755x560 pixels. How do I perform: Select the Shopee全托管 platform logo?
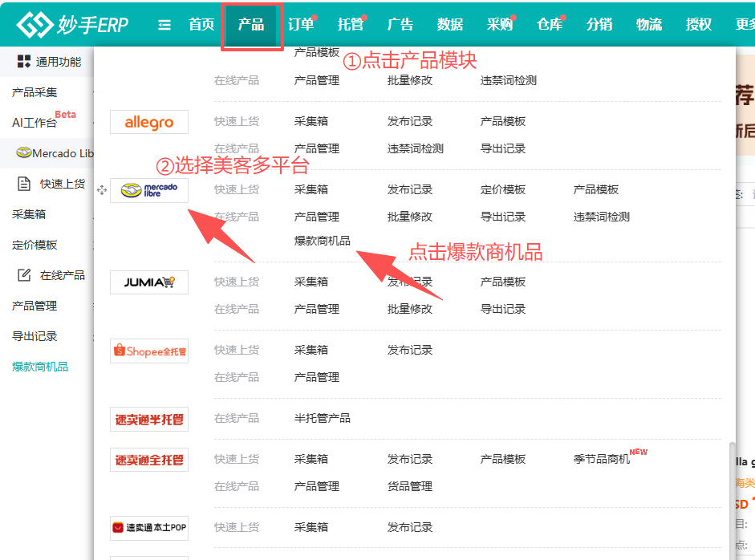[148, 351]
